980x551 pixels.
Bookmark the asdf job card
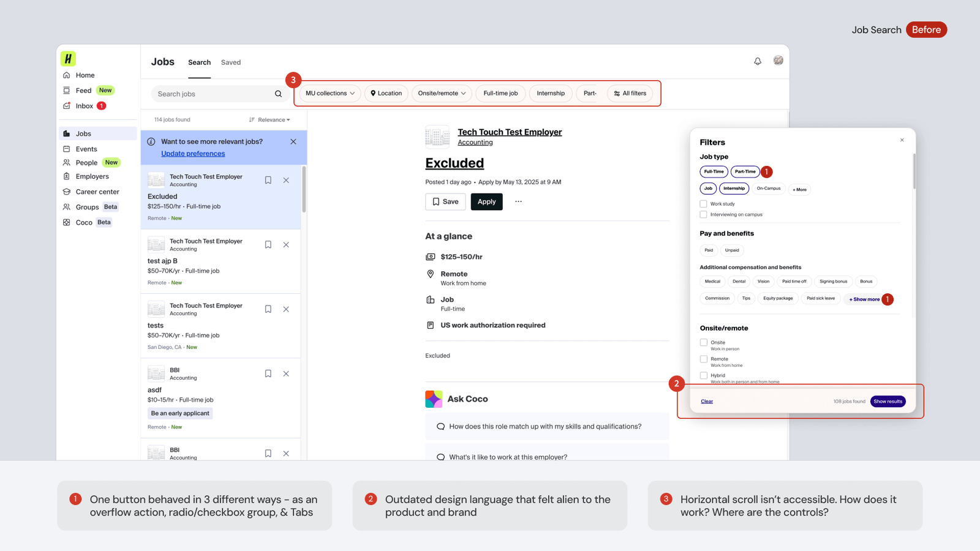click(x=268, y=373)
